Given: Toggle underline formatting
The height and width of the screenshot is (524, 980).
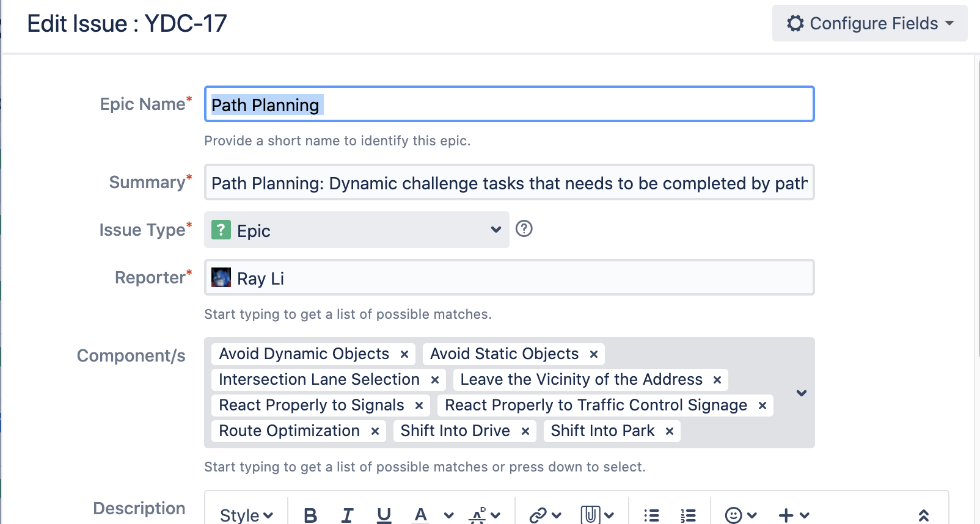Looking at the screenshot, I should (x=384, y=515).
